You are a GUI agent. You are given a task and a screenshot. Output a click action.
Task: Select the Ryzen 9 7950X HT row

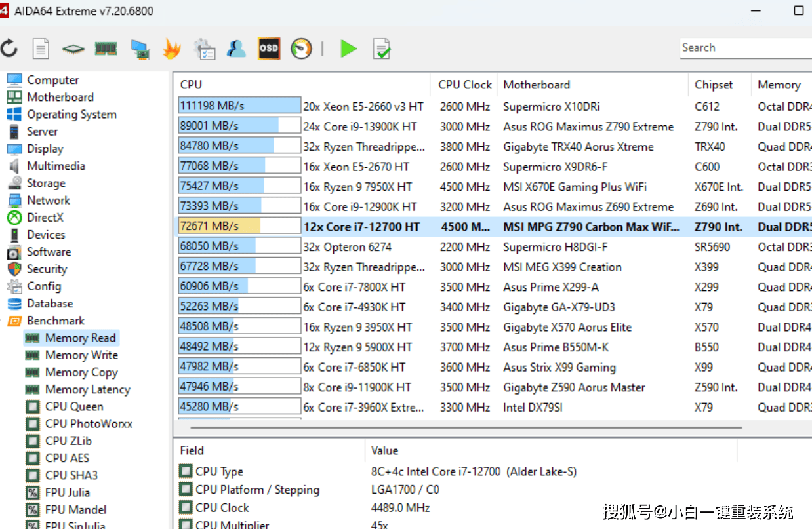pyautogui.click(x=493, y=187)
